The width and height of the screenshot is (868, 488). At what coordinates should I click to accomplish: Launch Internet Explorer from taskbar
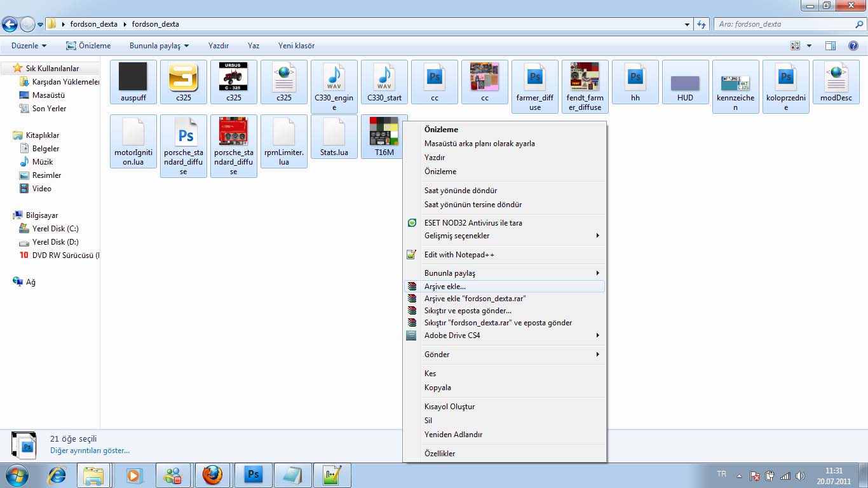click(x=57, y=475)
